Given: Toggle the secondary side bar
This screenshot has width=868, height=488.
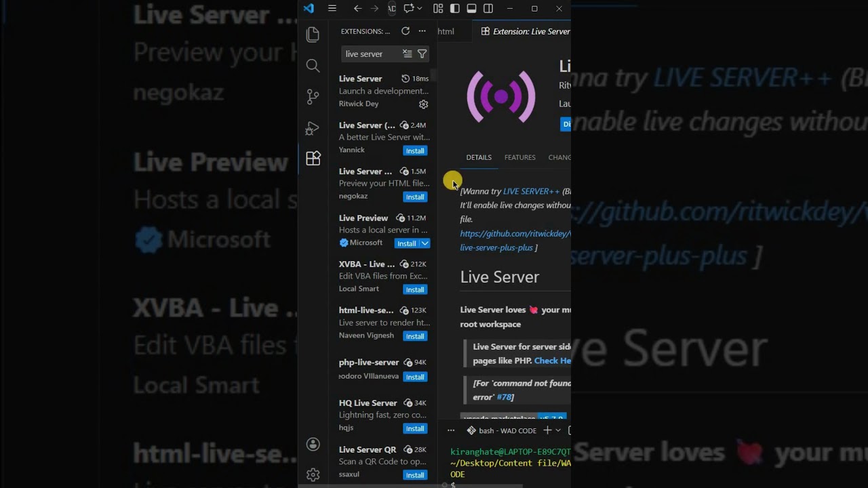Looking at the screenshot, I should (x=488, y=9).
